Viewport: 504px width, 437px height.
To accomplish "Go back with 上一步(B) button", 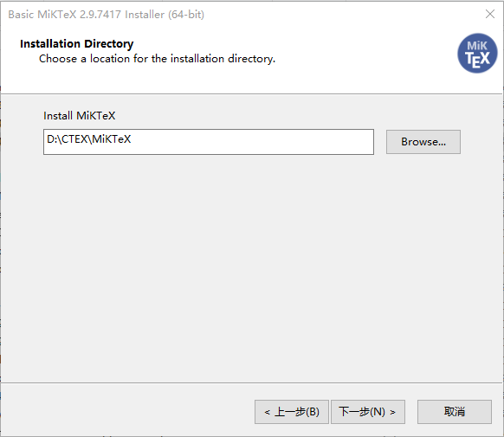I will (292, 412).
